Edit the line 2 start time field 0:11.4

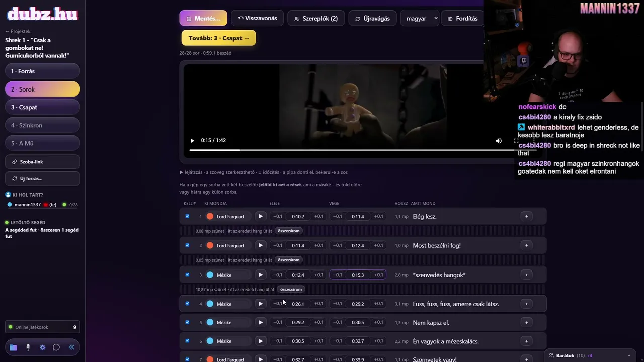(298, 245)
